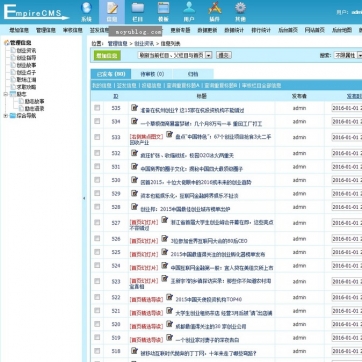Open 管理信息 in the top submenu bar
This screenshot has height=362, width=362.
coord(46,30)
